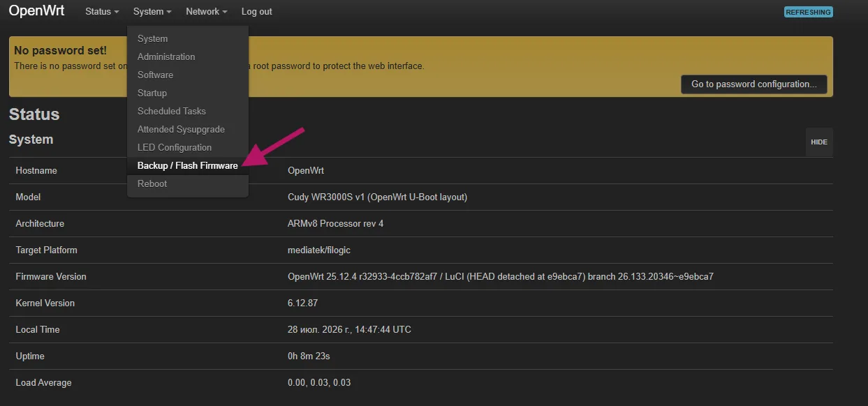Click the 'No password set!' warning heading
Screen dimensions: 868x406
click(x=61, y=50)
